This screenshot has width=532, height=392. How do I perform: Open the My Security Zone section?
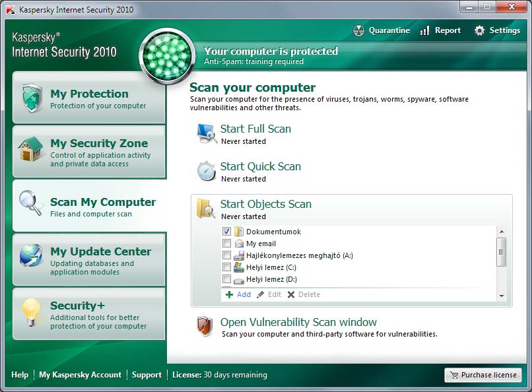(89, 151)
